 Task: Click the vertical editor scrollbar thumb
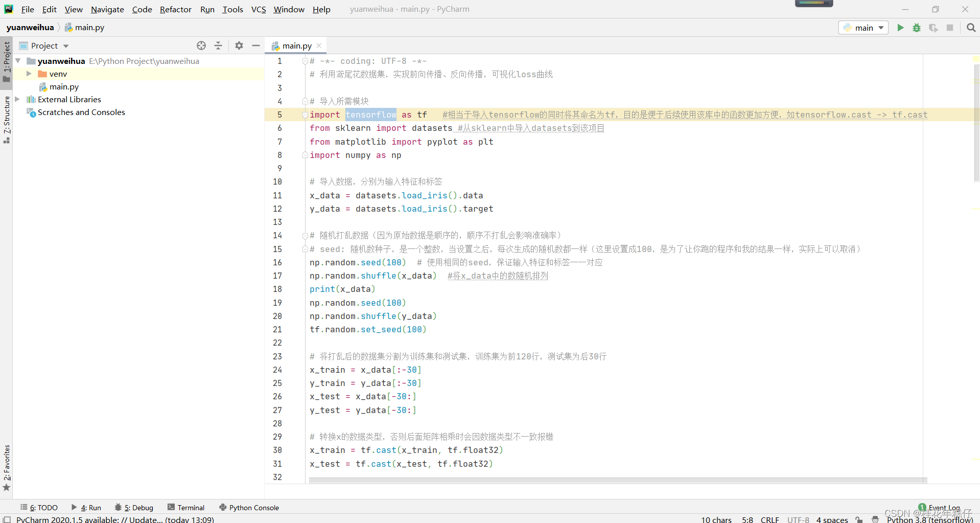coord(976,123)
